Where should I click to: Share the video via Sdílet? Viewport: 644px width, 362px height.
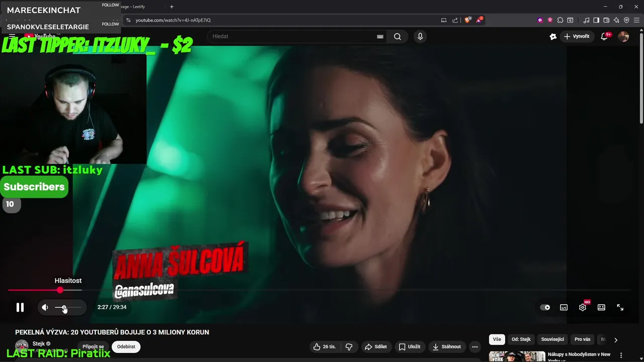tap(376, 346)
